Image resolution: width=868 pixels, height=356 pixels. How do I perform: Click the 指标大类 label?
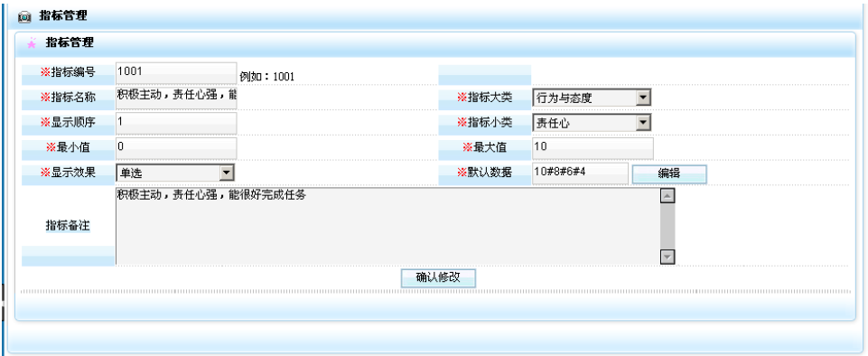click(x=484, y=98)
